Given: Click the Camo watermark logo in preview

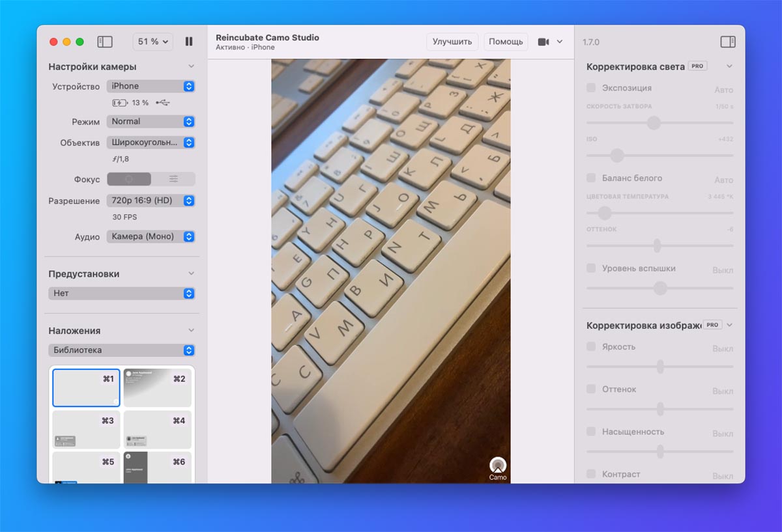Looking at the screenshot, I should coord(498,469).
